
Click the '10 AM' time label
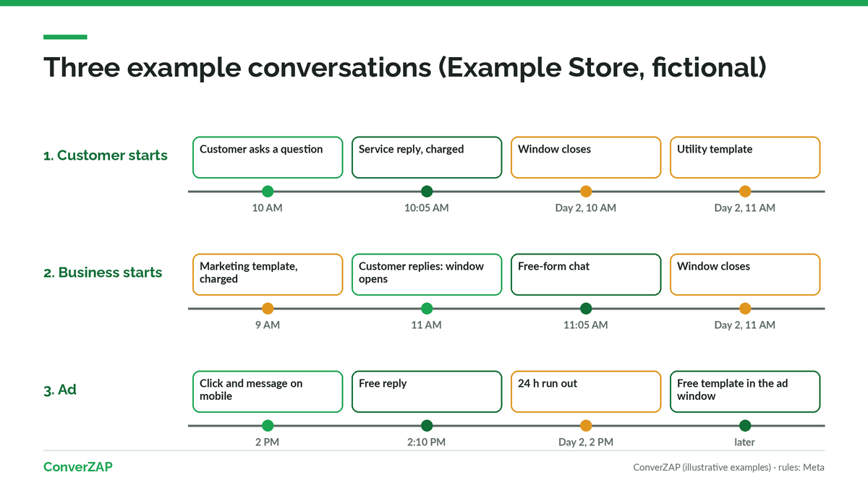point(268,208)
